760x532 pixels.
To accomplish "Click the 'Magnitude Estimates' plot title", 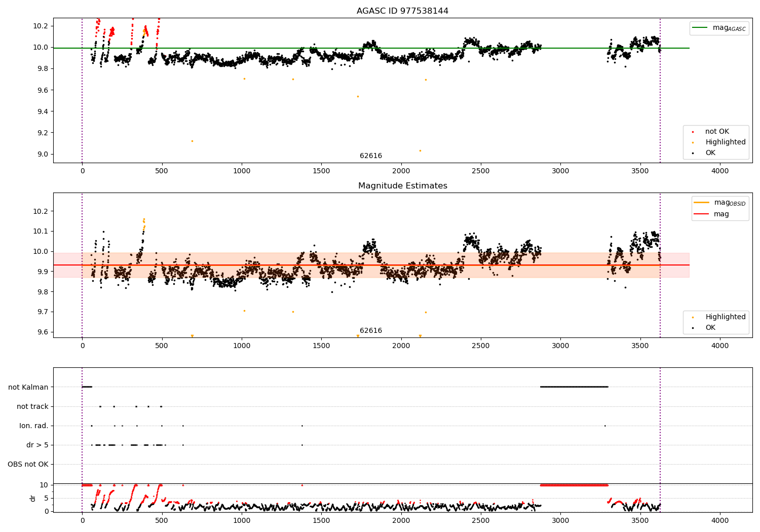I will 402,185.
